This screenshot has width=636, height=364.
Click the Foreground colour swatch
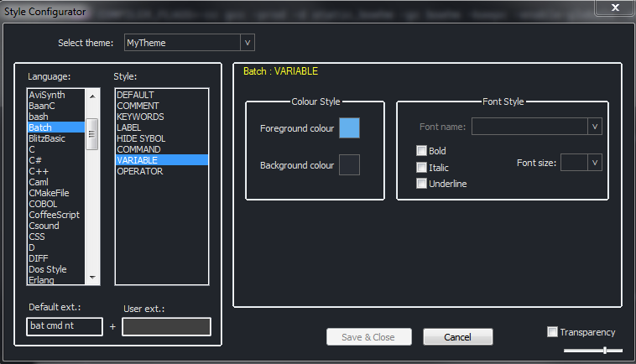[349, 128]
